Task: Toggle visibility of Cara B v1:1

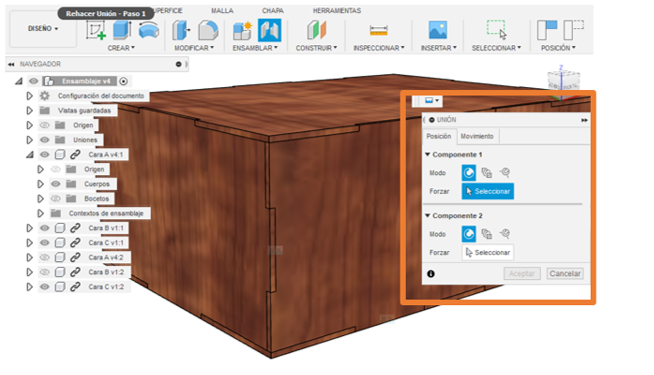Action: (45, 228)
